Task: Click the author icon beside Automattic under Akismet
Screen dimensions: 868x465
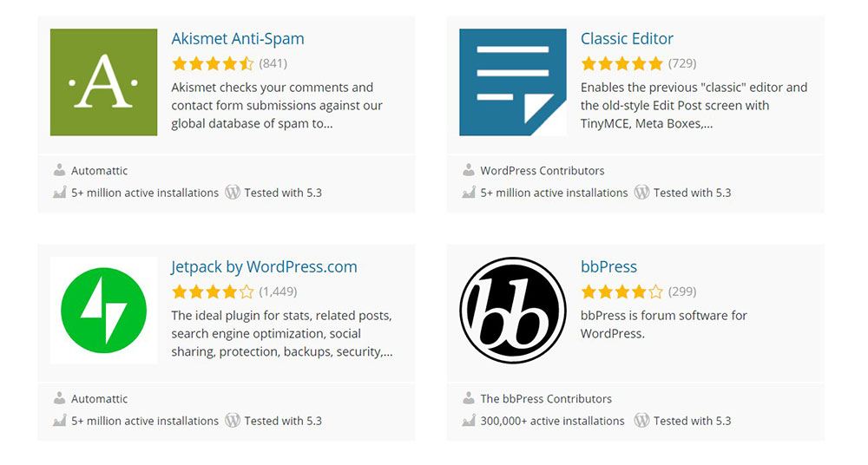Action: pyautogui.click(x=59, y=170)
